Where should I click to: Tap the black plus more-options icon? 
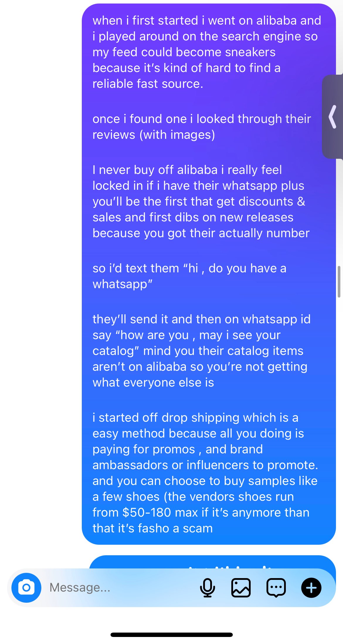311,587
